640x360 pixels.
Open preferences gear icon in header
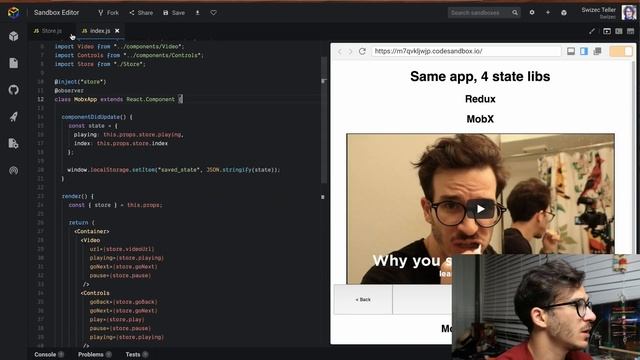[x=532, y=13]
